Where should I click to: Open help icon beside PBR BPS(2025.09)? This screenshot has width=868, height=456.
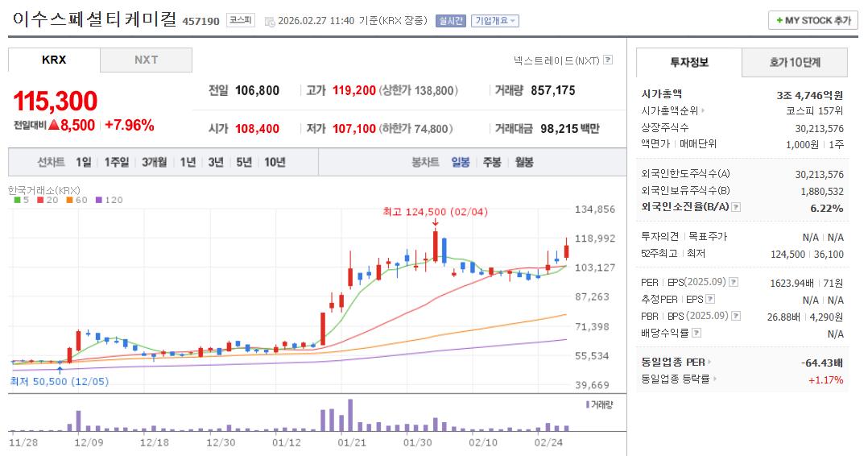pyautogui.click(x=736, y=316)
